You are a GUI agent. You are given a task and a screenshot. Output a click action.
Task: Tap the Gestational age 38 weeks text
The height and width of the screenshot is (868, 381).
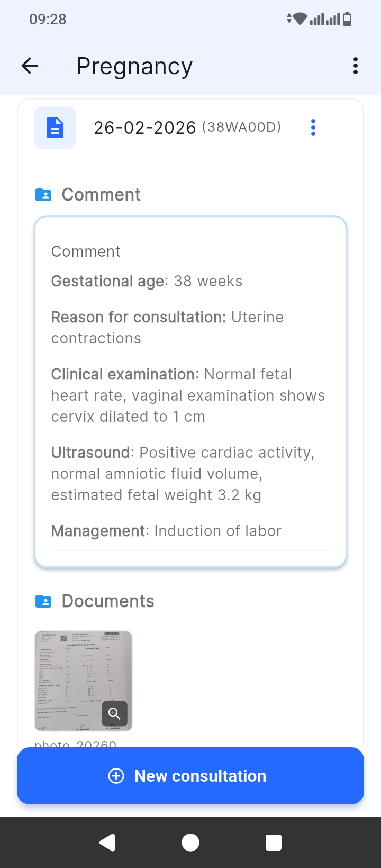(x=147, y=281)
